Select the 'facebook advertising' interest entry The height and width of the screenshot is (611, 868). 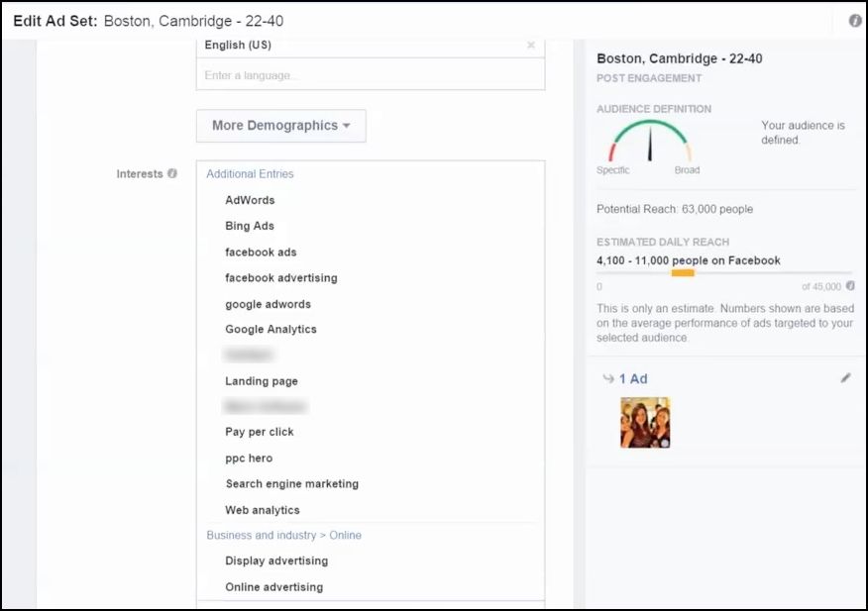[281, 278]
